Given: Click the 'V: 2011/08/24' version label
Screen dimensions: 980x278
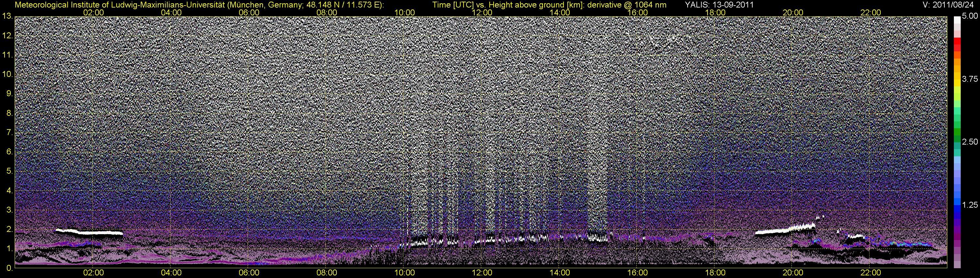Looking at the screenshot, I should [947, 5].
